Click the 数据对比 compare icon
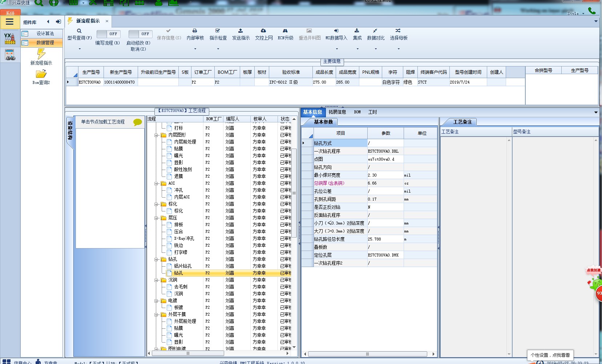Screen dimensions: 602x364 coord(375,31)
